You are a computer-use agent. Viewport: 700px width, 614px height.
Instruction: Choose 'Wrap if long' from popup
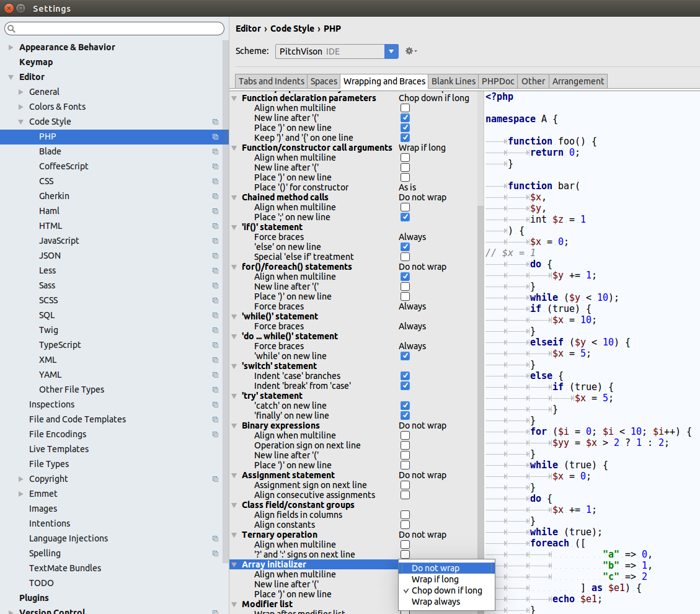[435, 579]
